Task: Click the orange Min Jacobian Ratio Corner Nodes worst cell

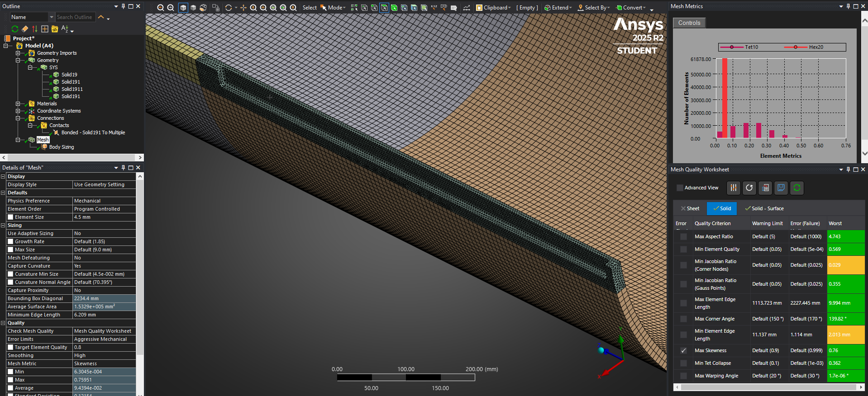Action: 846,265
